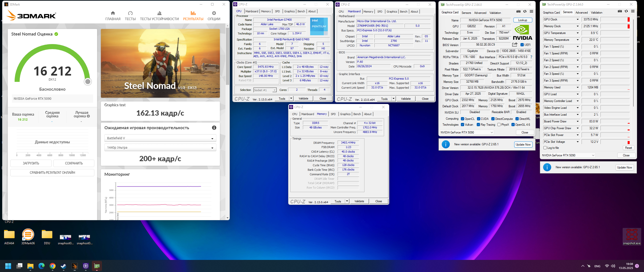This screenshot has height=272, width=644.
Task: Open ТЕСТЫ УСТОЙЧИВОСТИ chart icon in 3DMark
Action: (159, 13)
